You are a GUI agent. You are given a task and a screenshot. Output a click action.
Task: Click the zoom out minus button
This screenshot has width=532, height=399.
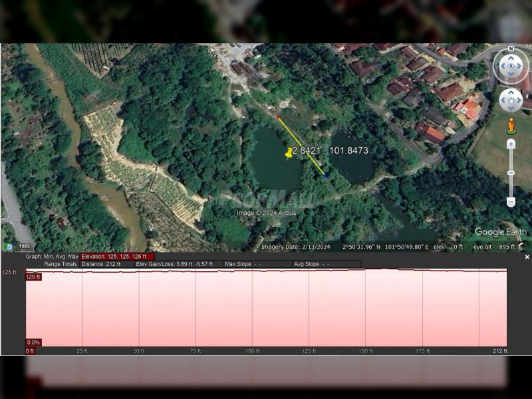coord(511,201)
